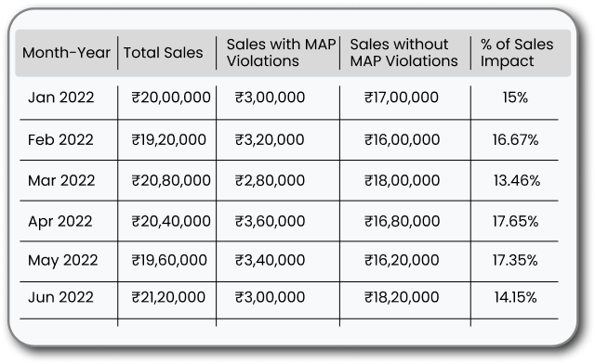The width and height of the screenshot is (595, 364).
Task: Click the Apr 2022 impact value 17.65%
Action: pyautogui.click(x=515, y=221)
